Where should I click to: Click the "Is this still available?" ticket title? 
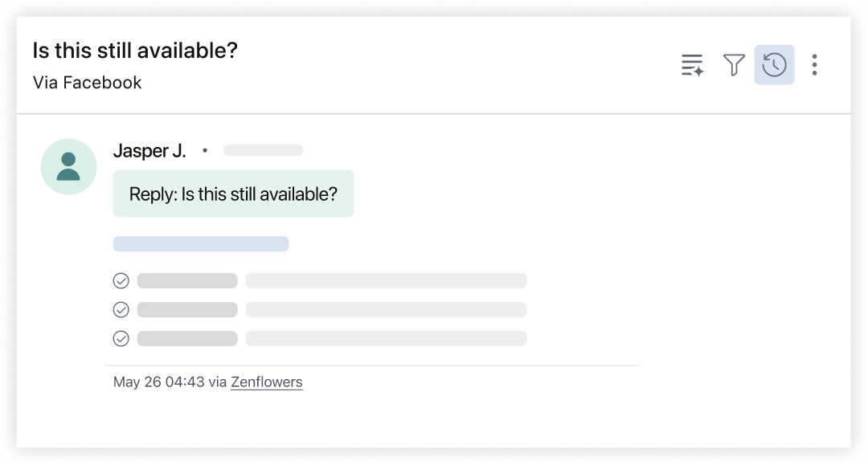pyautogui.click(x=135, y=51)
